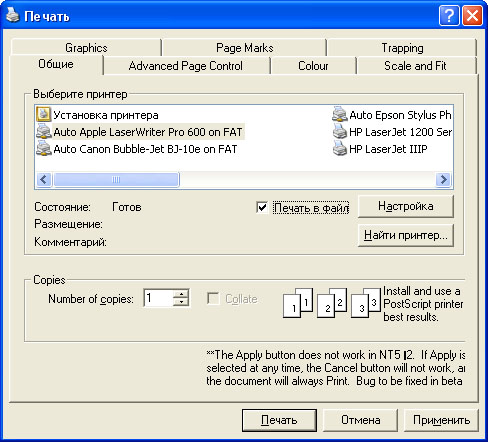488x442 pixels.
Task: Close the Печать dialog
Action: 472,15
